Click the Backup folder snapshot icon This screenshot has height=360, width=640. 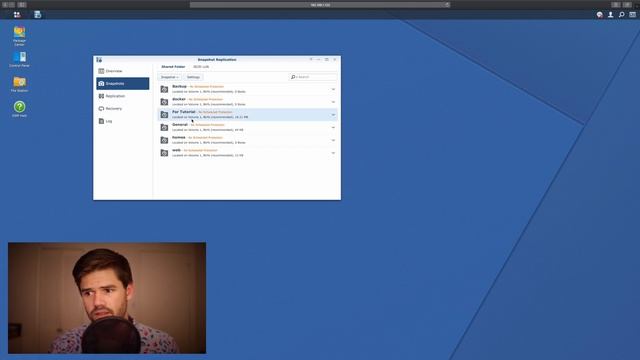point(164,89)
